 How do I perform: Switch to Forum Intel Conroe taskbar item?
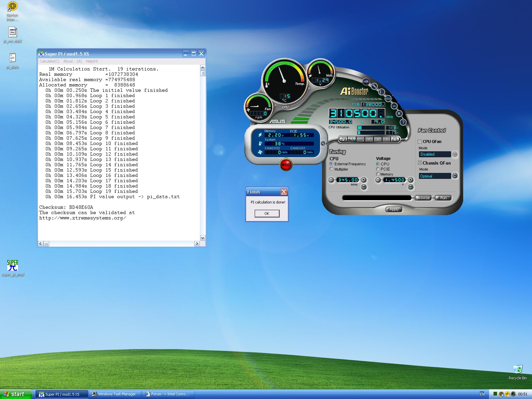pos(168,394)
